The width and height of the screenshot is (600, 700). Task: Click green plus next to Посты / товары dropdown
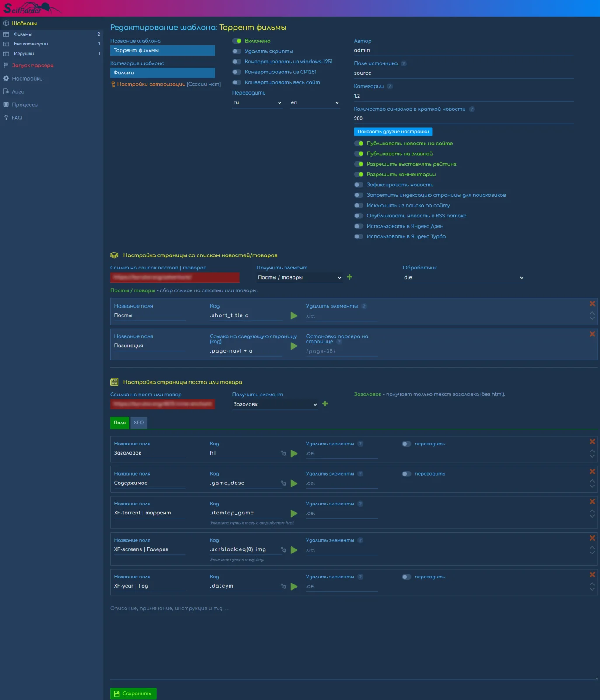(349, 277)
